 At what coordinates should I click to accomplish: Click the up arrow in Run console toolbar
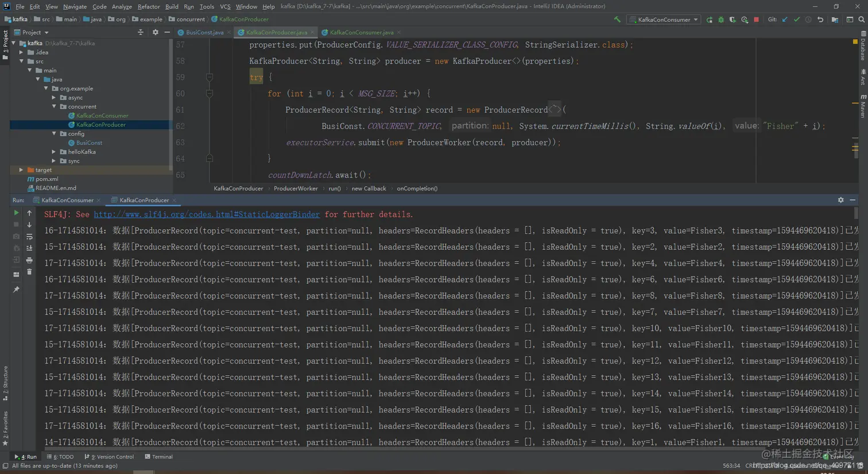coord(29,213)
